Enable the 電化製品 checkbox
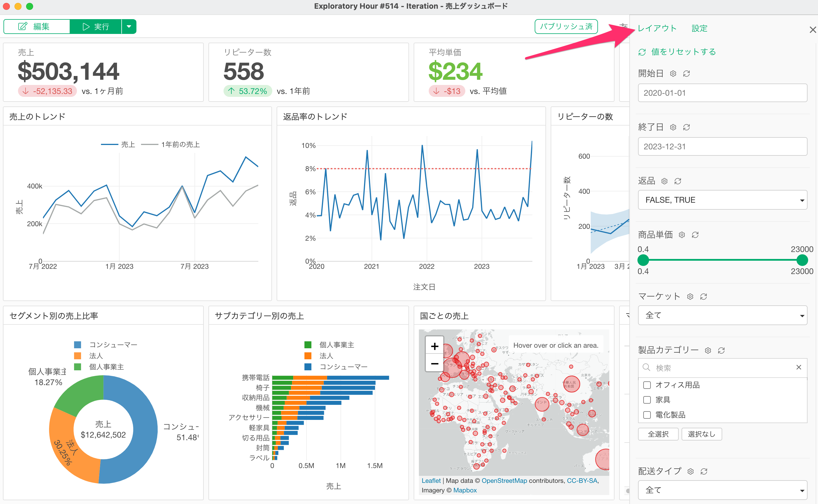Viewport: 818px width, 504px height. (647, 415)
